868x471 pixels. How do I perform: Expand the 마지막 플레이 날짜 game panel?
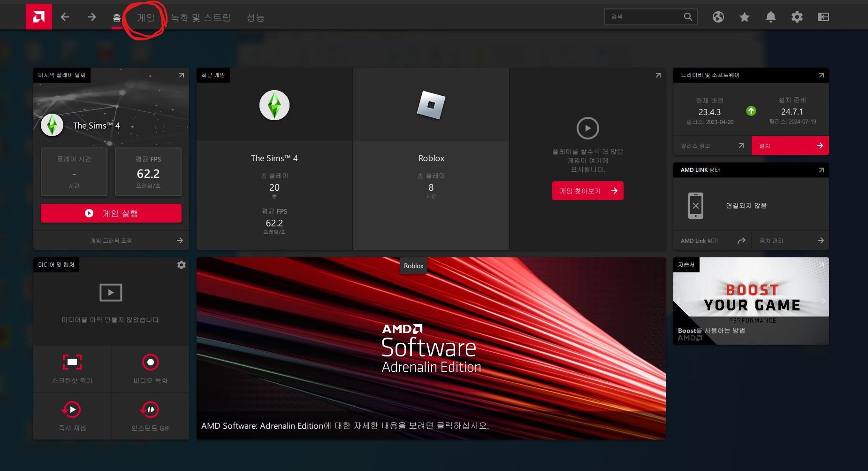point(181,75)
